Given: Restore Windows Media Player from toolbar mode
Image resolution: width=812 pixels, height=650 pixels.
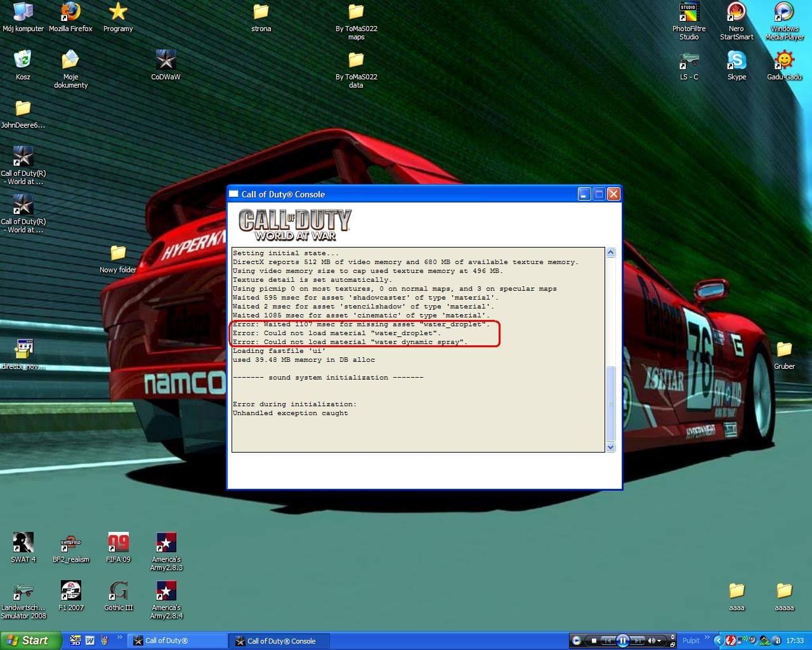Looking at the screenshot, I should point(672,644).
